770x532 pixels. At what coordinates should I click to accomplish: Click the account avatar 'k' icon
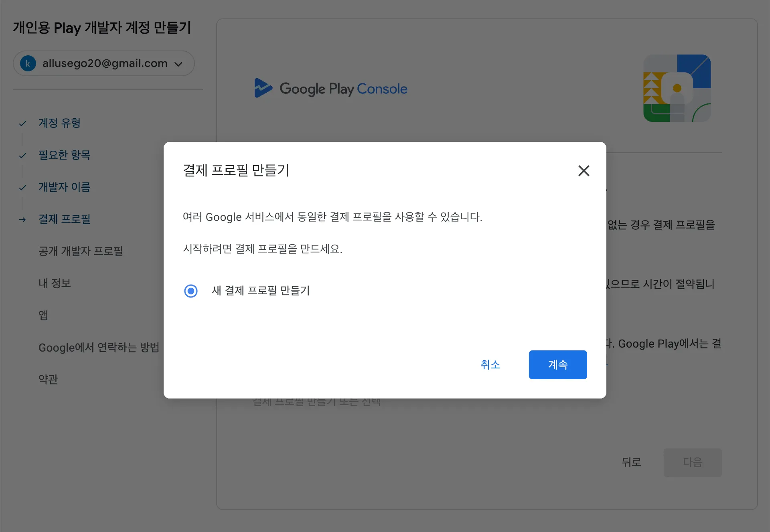(28, 63)
